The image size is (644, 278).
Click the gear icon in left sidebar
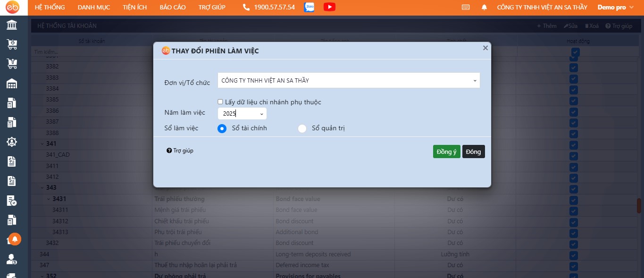point(12,142)
